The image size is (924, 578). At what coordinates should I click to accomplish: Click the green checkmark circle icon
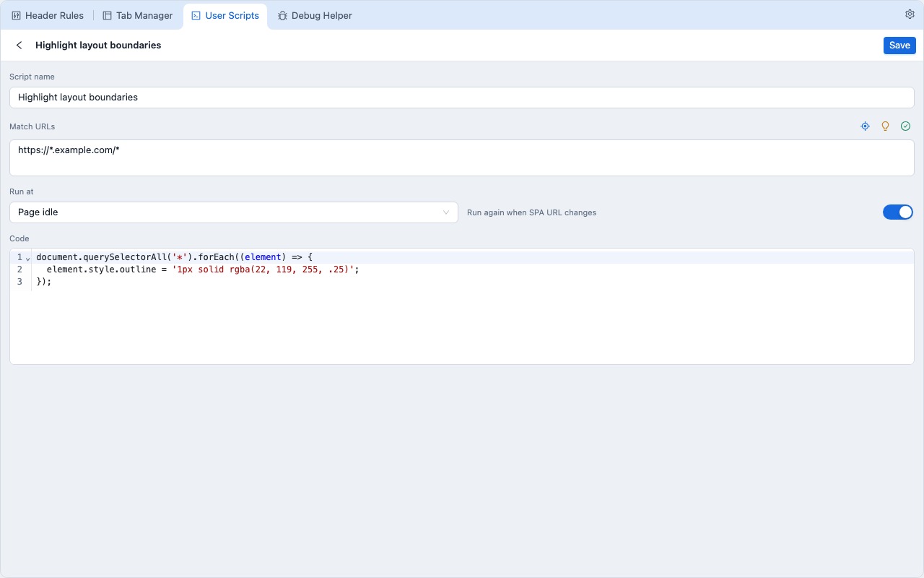click(x=905, y=126)
